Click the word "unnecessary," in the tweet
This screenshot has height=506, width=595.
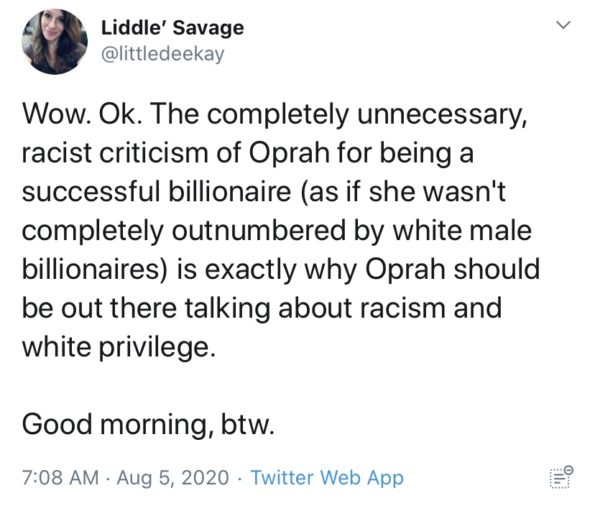pos(442,115)
